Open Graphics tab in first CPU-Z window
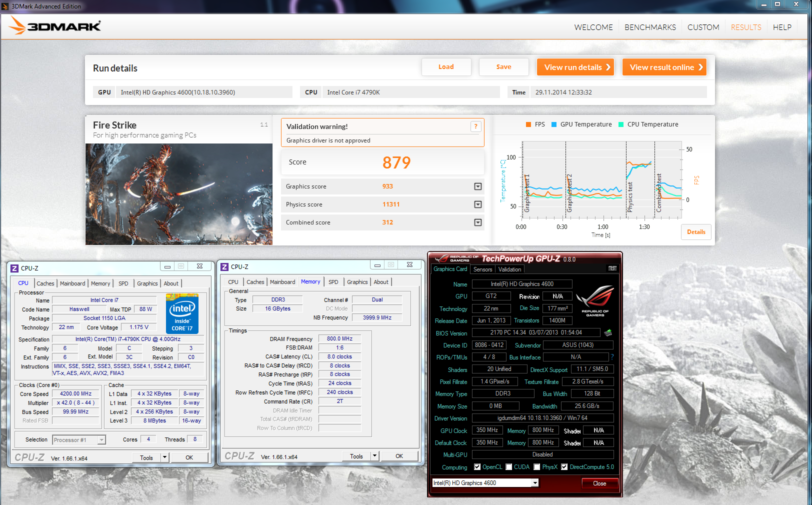This screenshot has width=812, height=505. click(147, 283)
